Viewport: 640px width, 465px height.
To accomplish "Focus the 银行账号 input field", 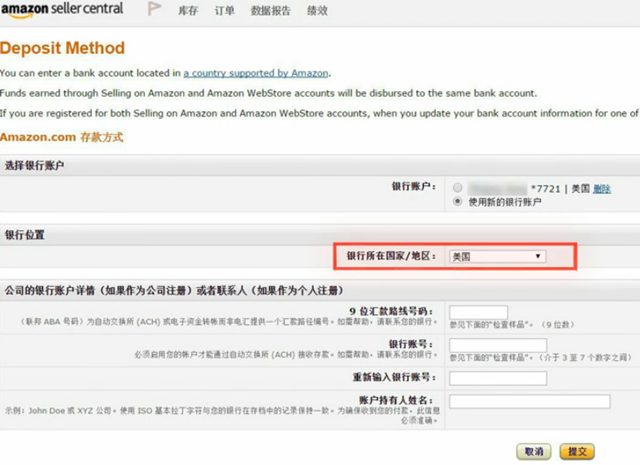I will point(498,345).
